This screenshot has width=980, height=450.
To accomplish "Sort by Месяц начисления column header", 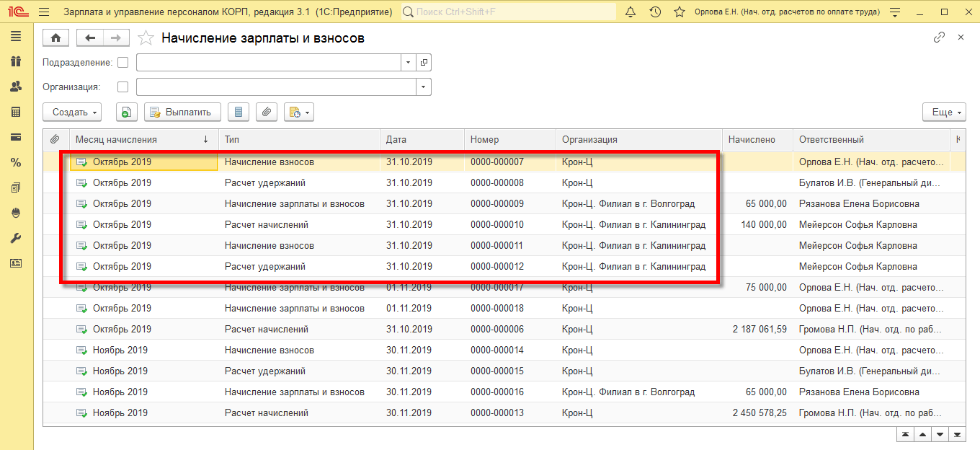I will coord(143,140).
